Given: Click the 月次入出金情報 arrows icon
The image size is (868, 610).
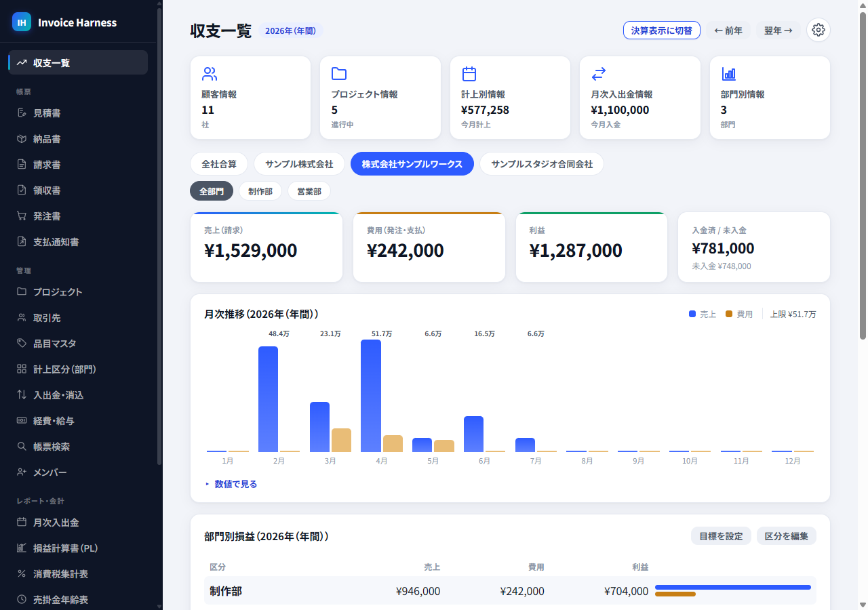Looking at the screenshot, I should [x=599, y=74].
